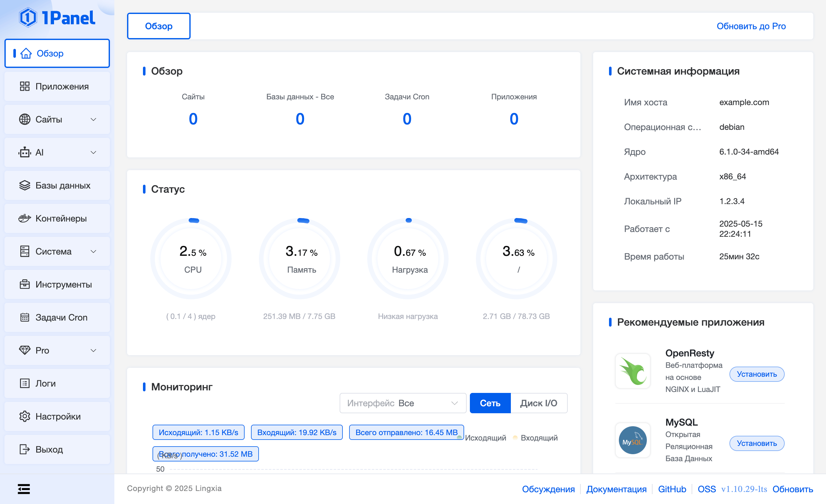Open the Логи menu item
Viewport: 826px width, 504px height.
point(57,383)
